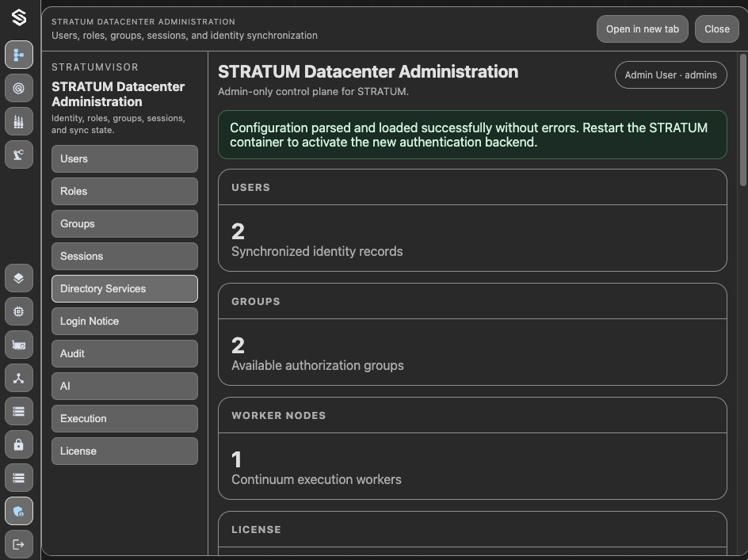Viewport: 748px width, 560px height.
Task: Click the configuration success message banner
Action: [472, 135]
